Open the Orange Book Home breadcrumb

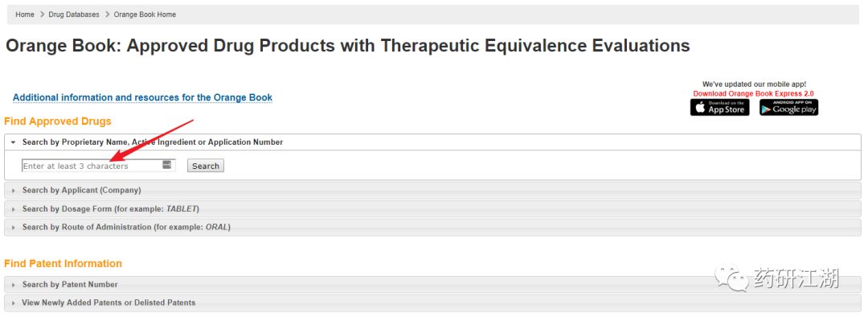145,14
